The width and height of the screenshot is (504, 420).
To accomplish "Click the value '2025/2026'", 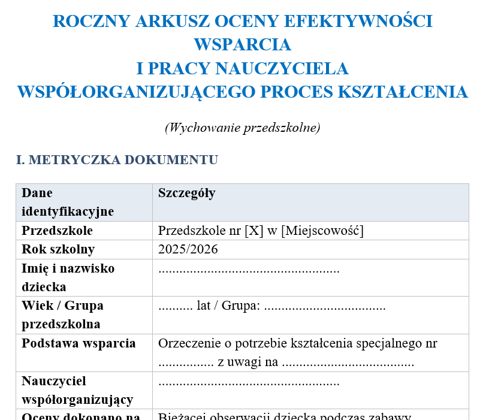I will coord(188,249).
